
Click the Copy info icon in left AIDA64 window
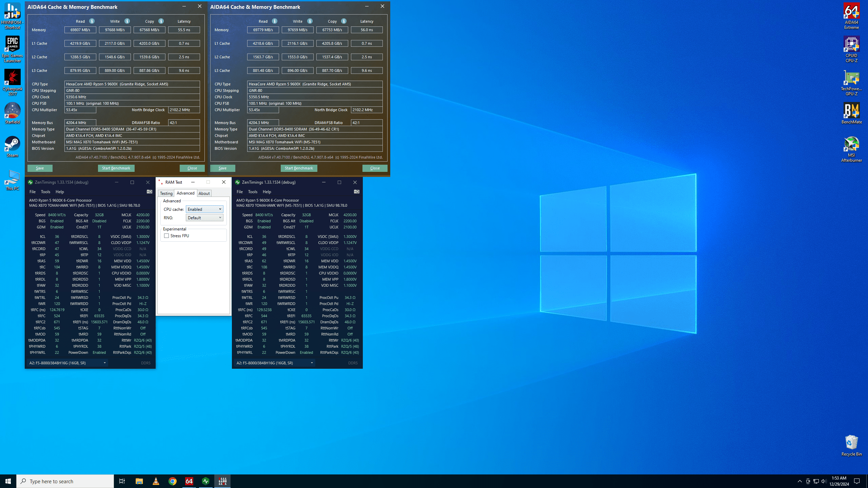[x=161, y=21]
